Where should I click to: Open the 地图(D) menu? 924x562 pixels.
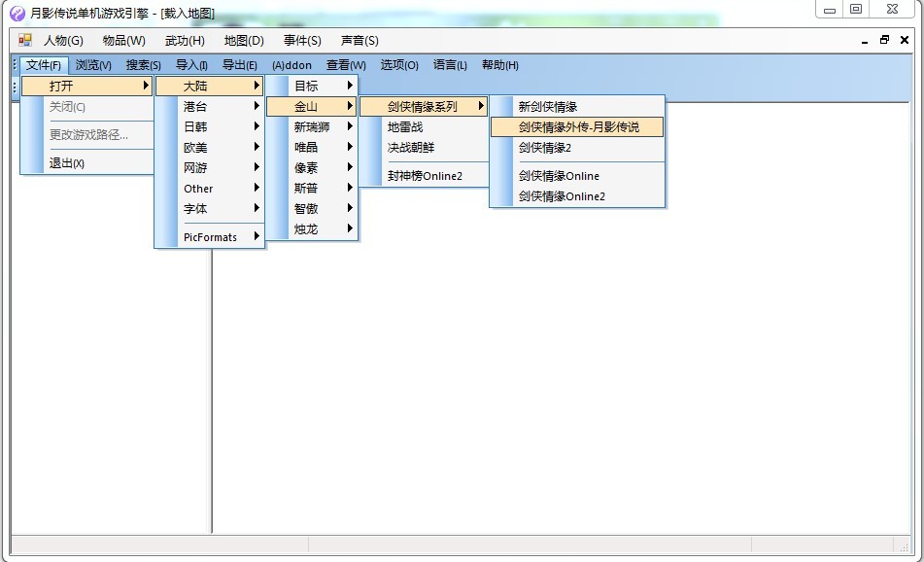coord(244,40)
